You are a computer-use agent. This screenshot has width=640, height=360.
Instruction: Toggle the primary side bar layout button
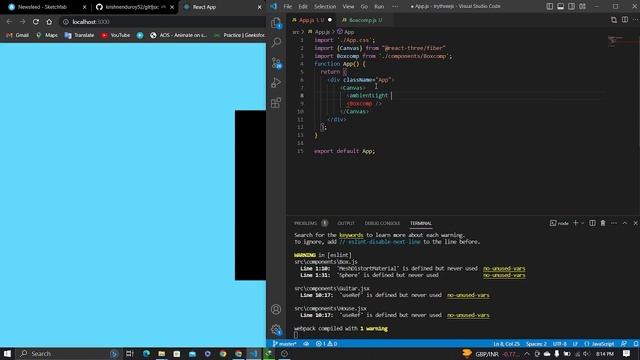coord(550,7)
